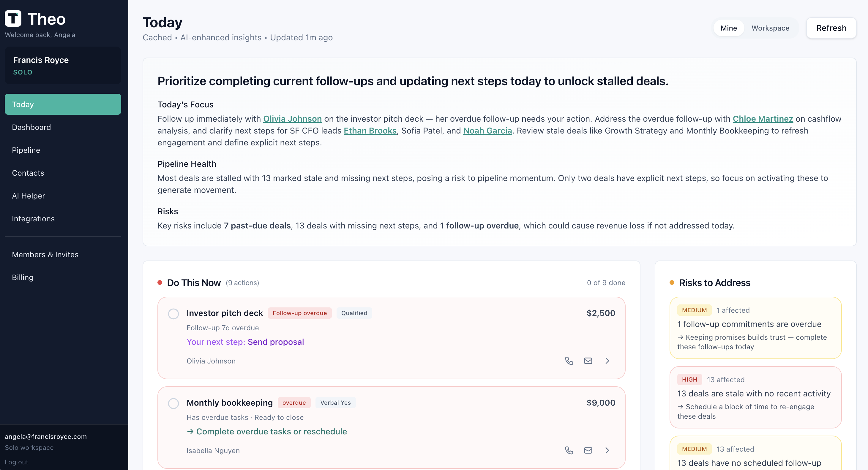Open details via chevron on Monthly bookkeeping card
Image resolution: width=868 pixels, height=470 pixels.
607,450
